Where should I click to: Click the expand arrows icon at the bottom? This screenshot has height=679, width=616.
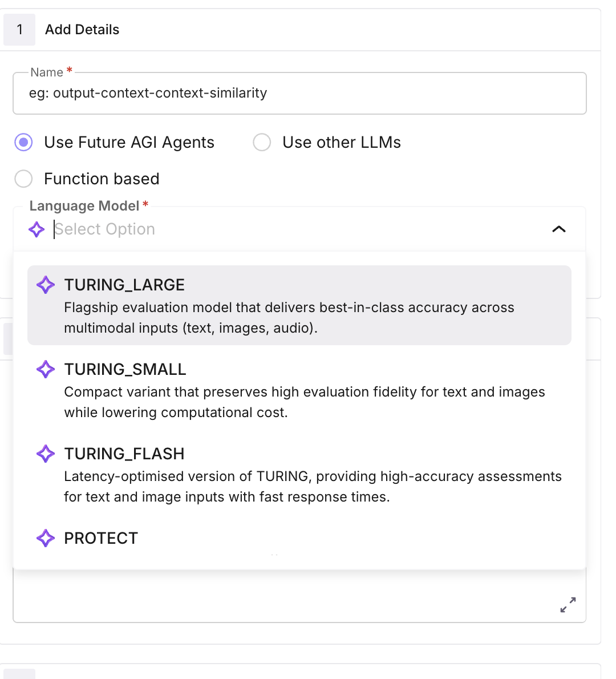coord(568,605)
